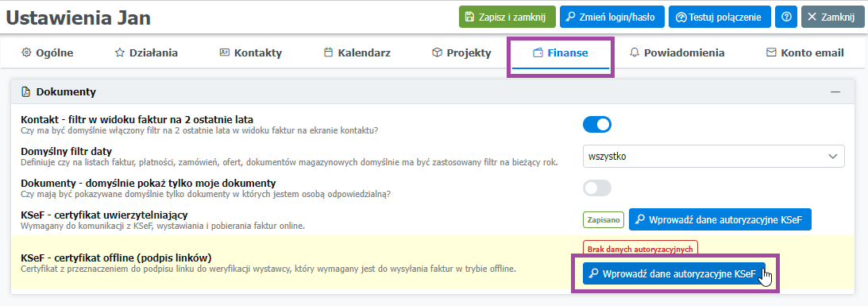The height and width of the screenshot is (306, 868).
Task: Switch to the Ogólne tab
Action: [47, 53]
